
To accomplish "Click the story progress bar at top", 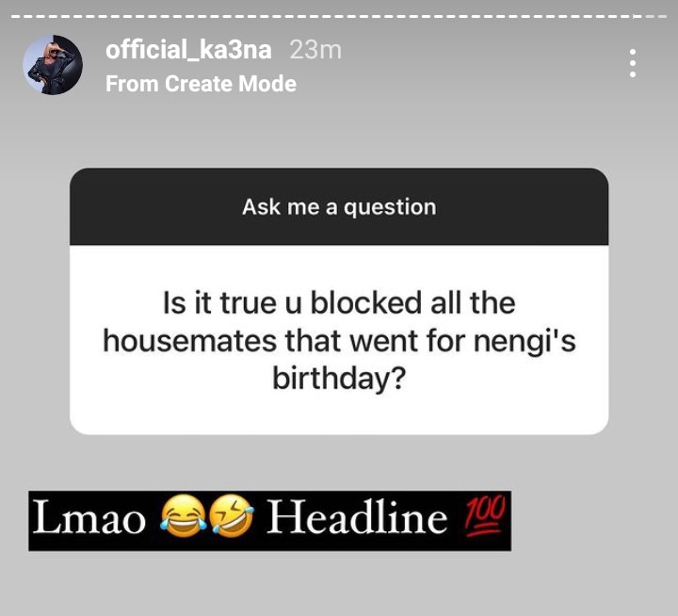I will pyautogui.click(x=339, y=16).
